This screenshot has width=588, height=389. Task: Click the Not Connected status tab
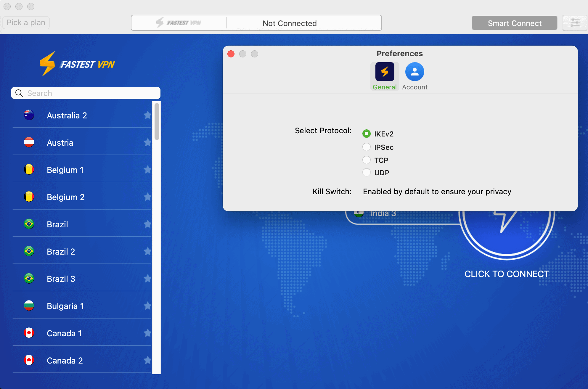click(x=290, y=23)
